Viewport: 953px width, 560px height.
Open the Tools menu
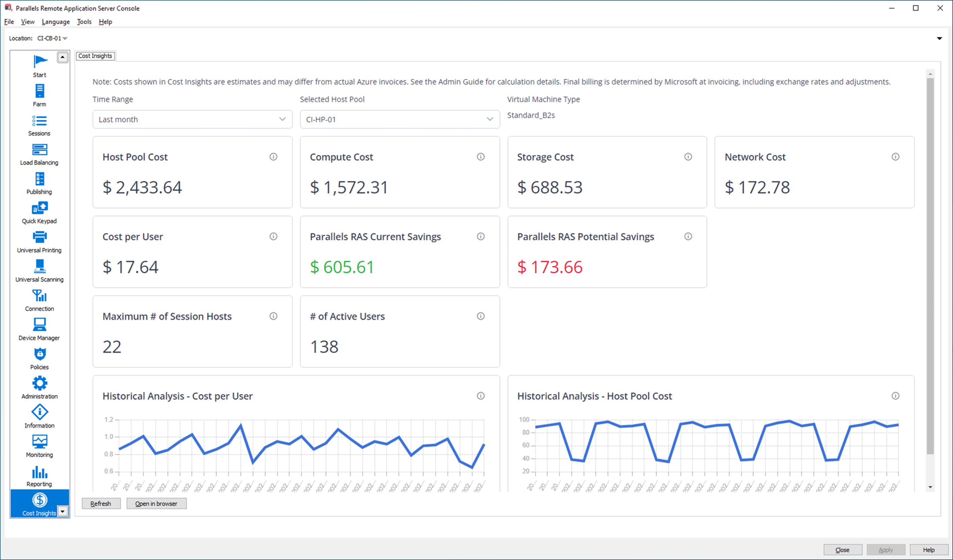(x=84, y=21)
